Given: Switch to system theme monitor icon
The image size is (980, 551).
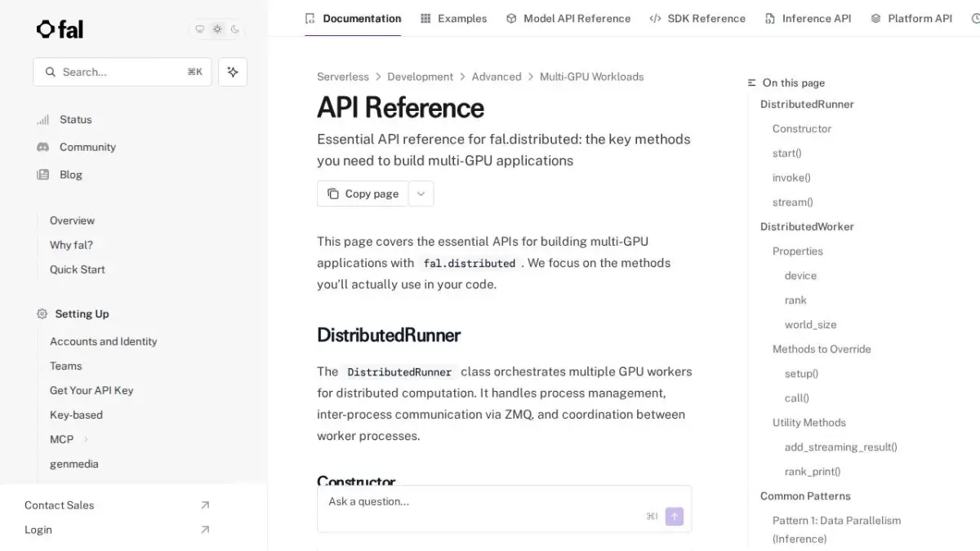Looking at the screenshot, I should 200,29.
